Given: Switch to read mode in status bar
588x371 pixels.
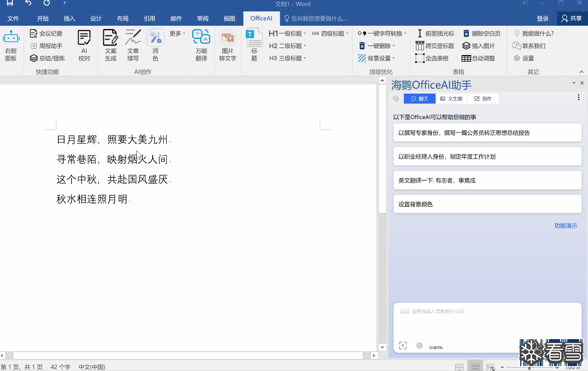Looking at the screenshot, I should click(459, 367).
